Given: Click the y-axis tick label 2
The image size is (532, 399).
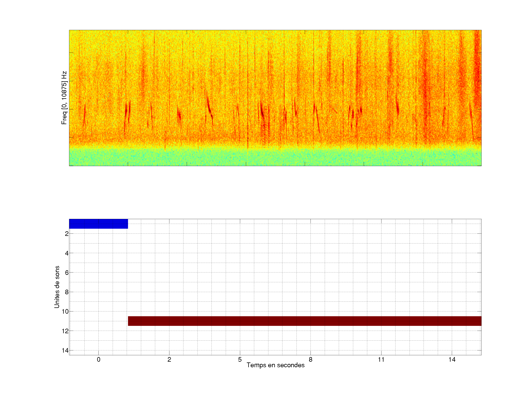Looking at the screenshot, I should 67,234.
